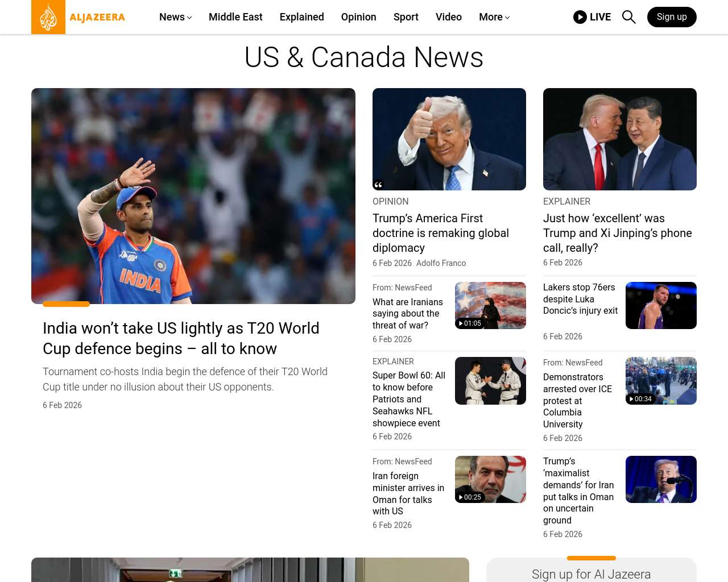Open Trump's maximalist demands for Iran article
Screen dimensions: 728x582
pyautogui.click(x=578, y=490)
